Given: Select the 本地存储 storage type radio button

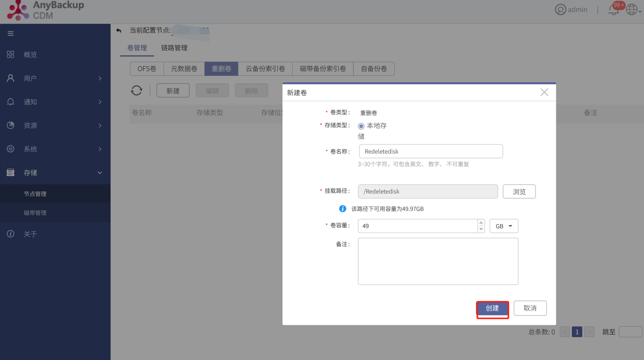Looking at the screenshot, I should click(361, 125).
